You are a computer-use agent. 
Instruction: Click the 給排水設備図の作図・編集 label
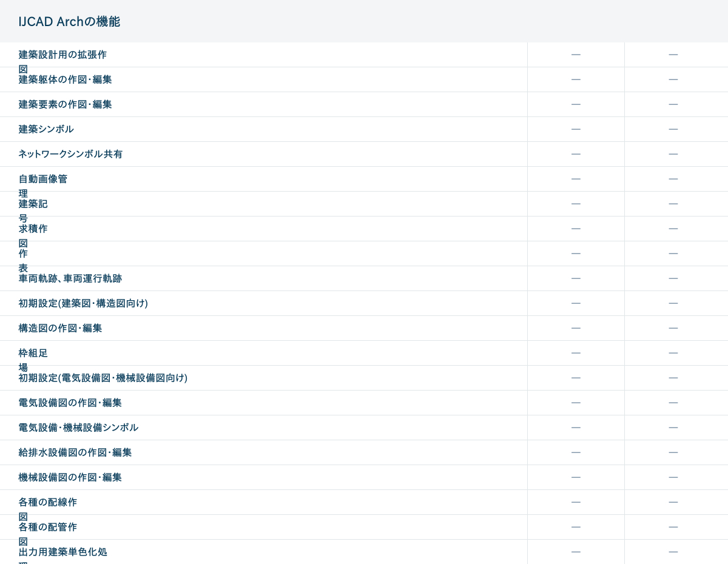click(x=75, y=452)
